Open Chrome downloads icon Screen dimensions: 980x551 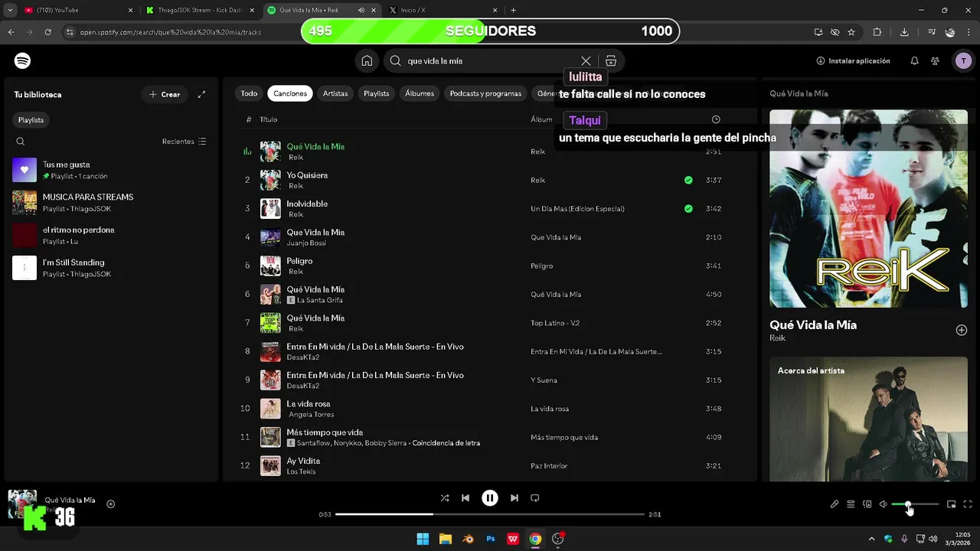(x=904, y=32)
